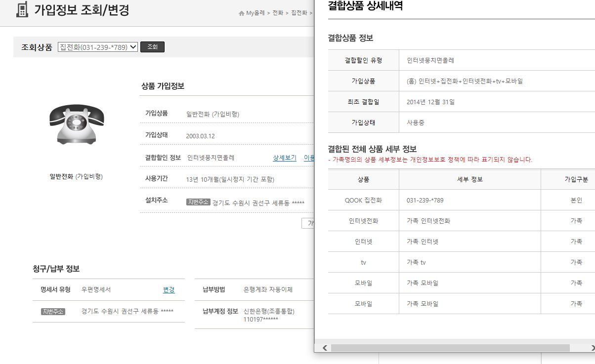Open the 조회상품 phone number dropdown
595x364 pixels.
tap(97, 47)
